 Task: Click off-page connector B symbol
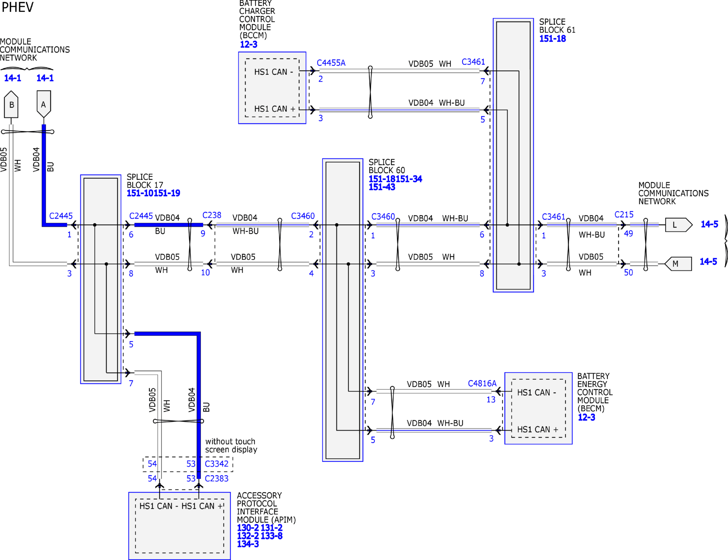[11, 104]
